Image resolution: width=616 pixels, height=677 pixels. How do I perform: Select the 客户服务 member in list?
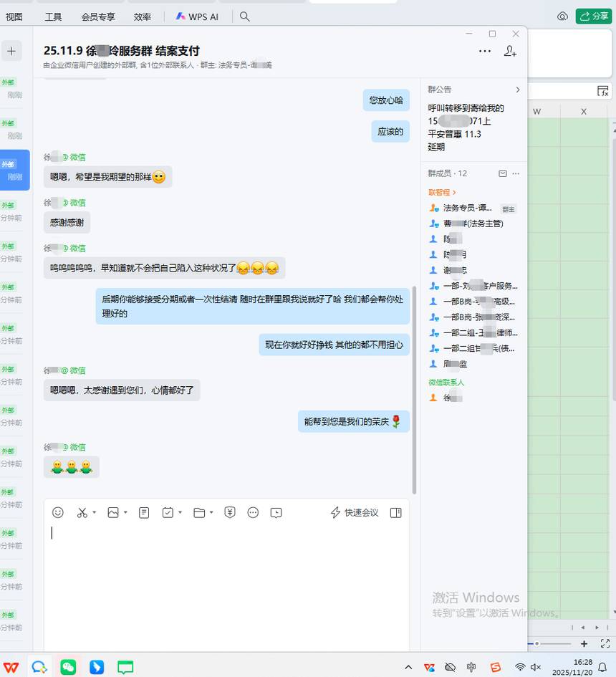tap(473, 286)
